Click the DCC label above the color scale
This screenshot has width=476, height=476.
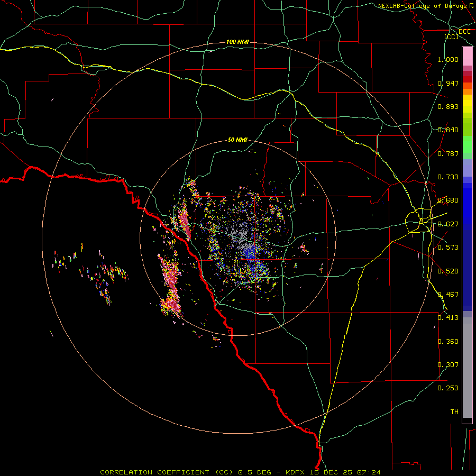pos(464,32)
